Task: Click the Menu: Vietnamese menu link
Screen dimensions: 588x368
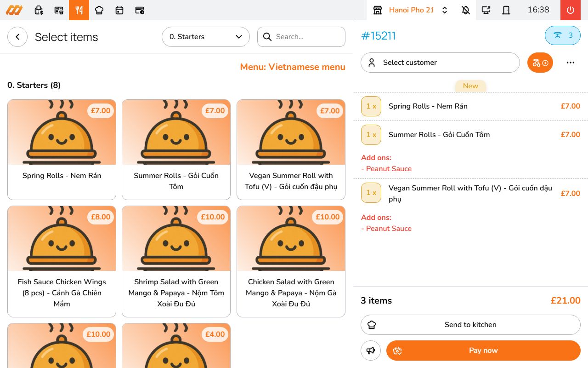Action: [293, 67]
